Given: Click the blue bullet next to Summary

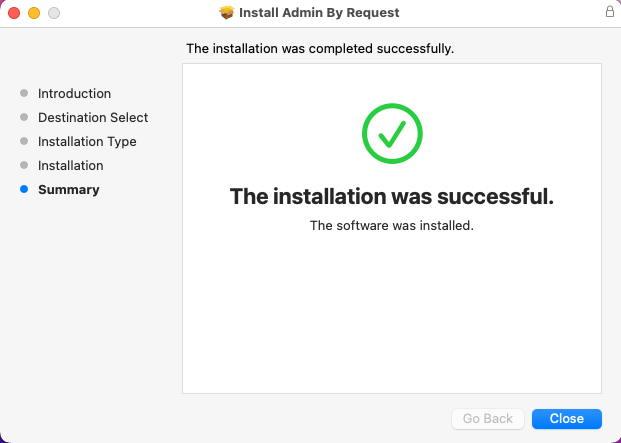Looking at the screenshot, I should pos(24,189).
